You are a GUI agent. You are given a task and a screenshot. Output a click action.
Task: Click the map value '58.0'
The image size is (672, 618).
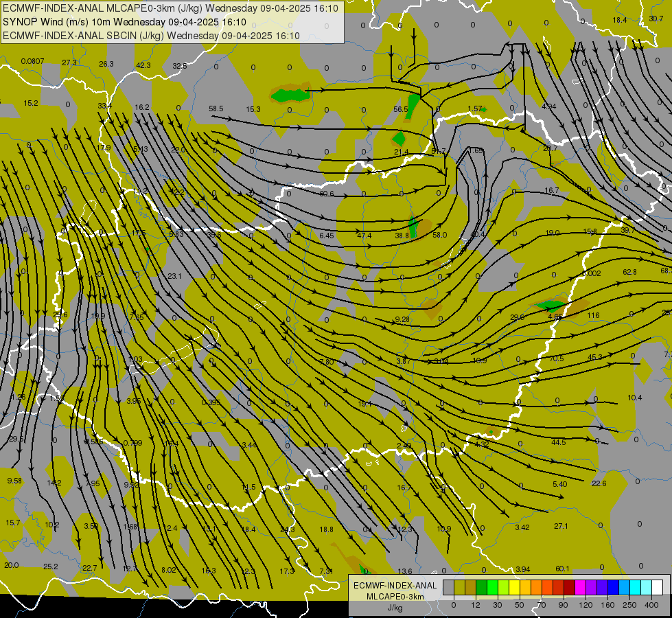click(440, 235)
